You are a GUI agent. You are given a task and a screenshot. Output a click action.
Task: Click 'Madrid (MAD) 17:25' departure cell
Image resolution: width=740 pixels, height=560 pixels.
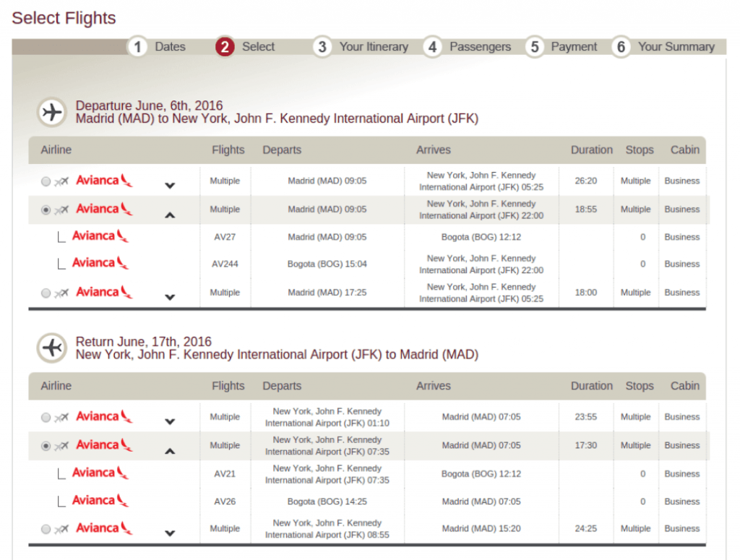327,293
